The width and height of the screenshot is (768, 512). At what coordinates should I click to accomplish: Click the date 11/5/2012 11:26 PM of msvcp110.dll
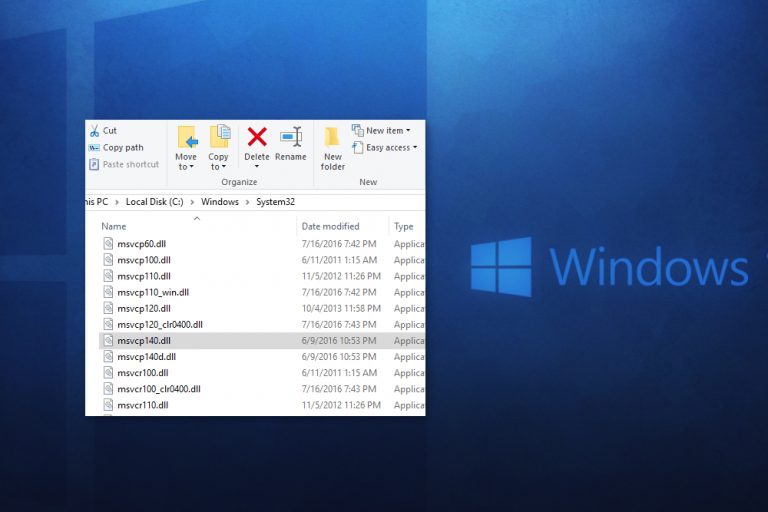point(341,276)
